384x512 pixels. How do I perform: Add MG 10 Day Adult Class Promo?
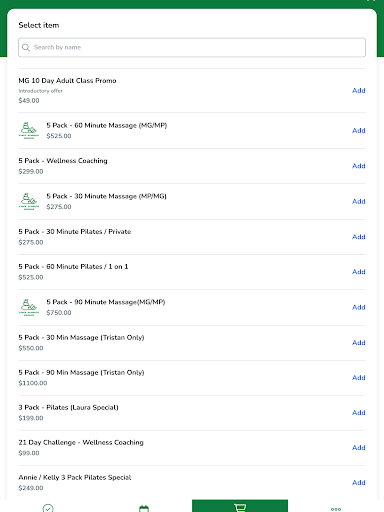point(359,90)
